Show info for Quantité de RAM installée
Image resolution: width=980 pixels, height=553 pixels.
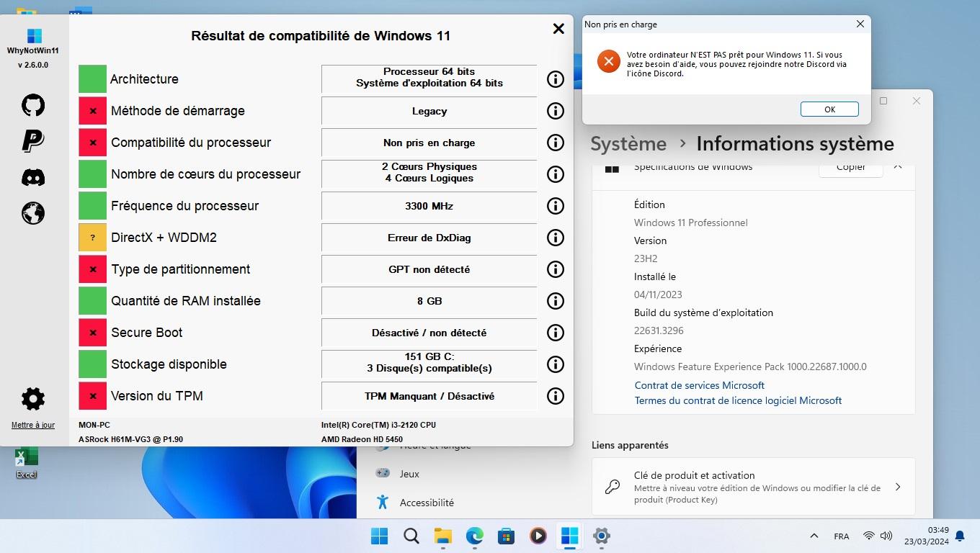[x=555, y=301]
